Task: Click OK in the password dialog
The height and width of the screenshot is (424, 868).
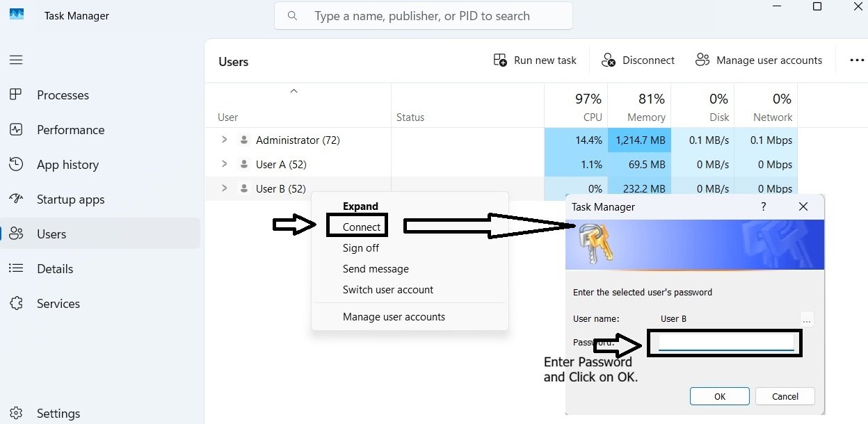Action: click(720, 396)
